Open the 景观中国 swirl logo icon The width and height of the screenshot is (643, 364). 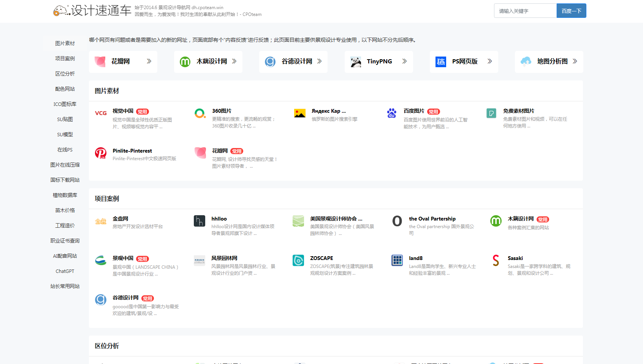pos(101,260)
